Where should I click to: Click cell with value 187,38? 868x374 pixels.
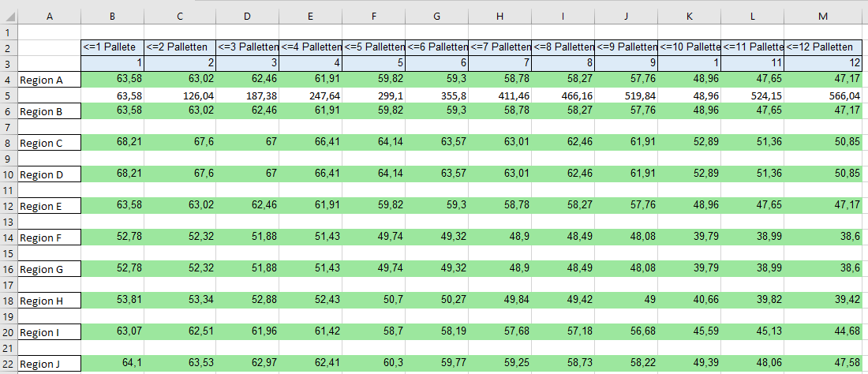pyautogui.click(x=248, y=95)
